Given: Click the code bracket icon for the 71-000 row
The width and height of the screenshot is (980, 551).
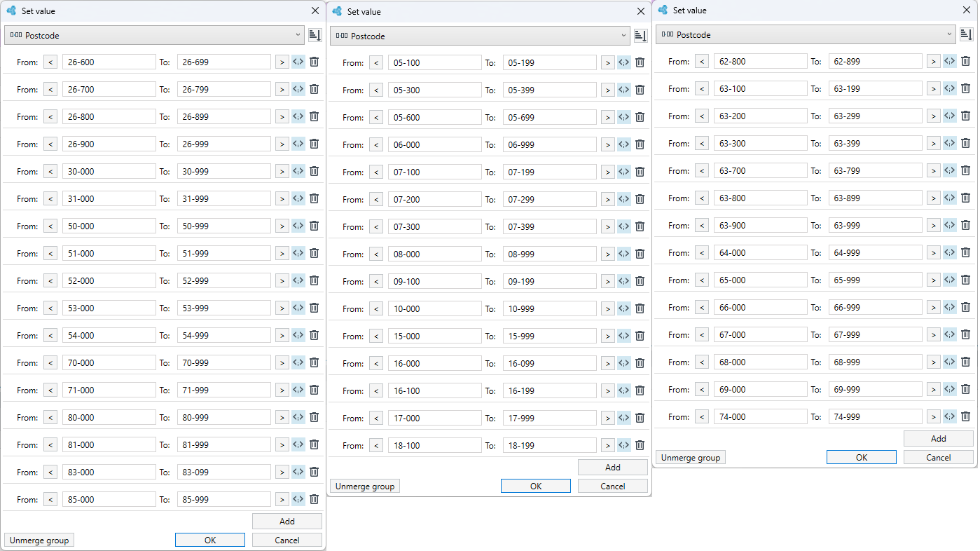Looking at the screenshot, I should point(298,390).
